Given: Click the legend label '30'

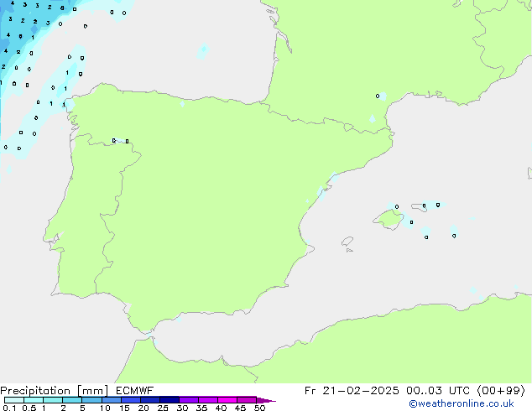Looking at the screenshot, I should (182, 408).
